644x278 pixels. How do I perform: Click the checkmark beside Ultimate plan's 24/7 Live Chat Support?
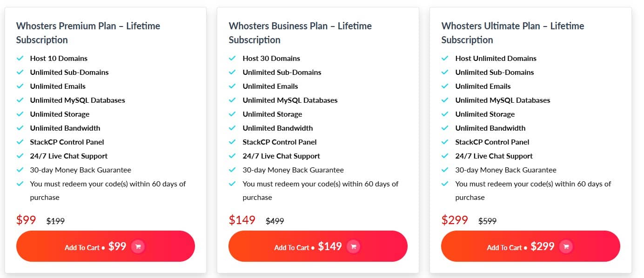click(445, 156)
